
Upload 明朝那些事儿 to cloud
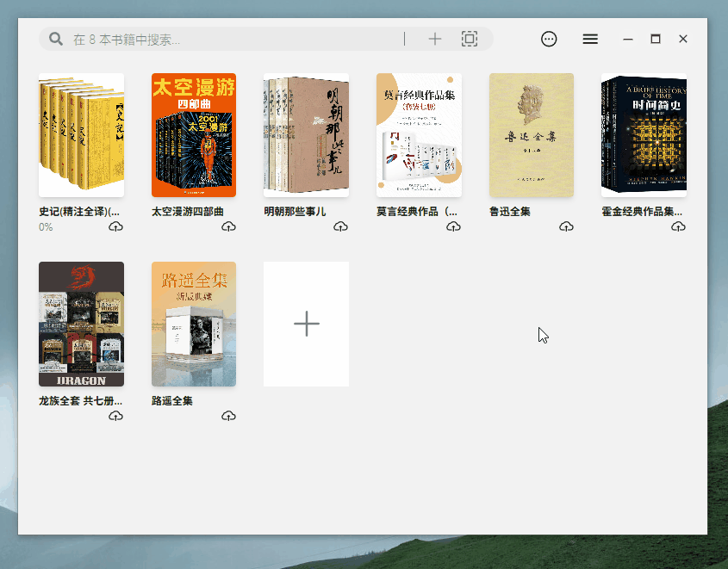[x=341, y=226]
